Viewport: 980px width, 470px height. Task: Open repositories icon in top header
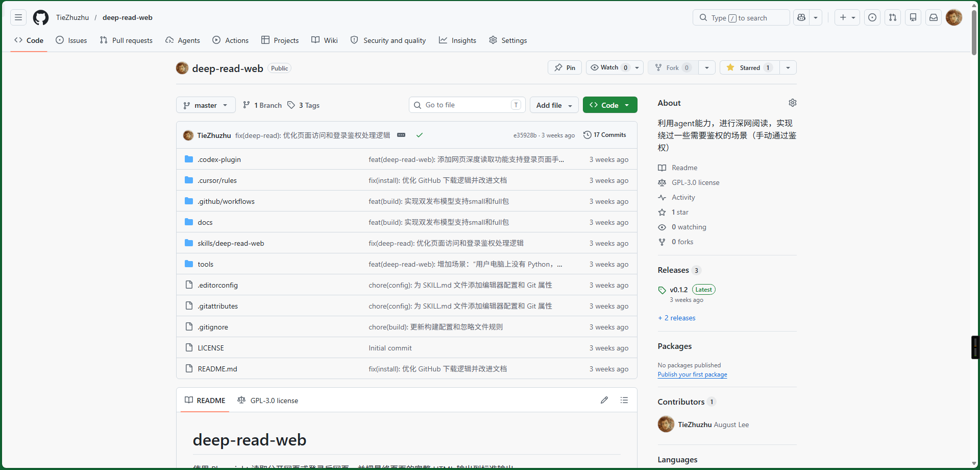913,17
